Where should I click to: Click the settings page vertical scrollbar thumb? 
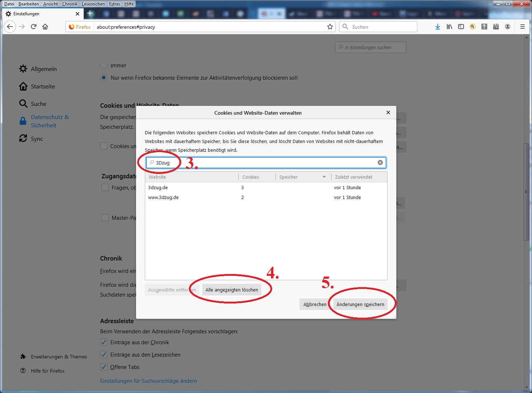click(526, 192)
